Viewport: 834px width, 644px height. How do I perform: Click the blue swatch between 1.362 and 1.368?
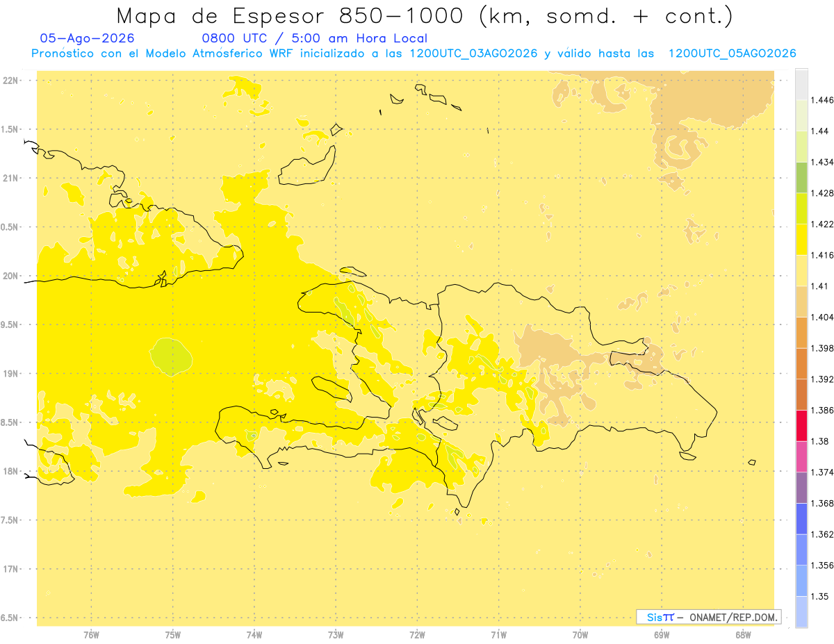click(x=801, y=518)
